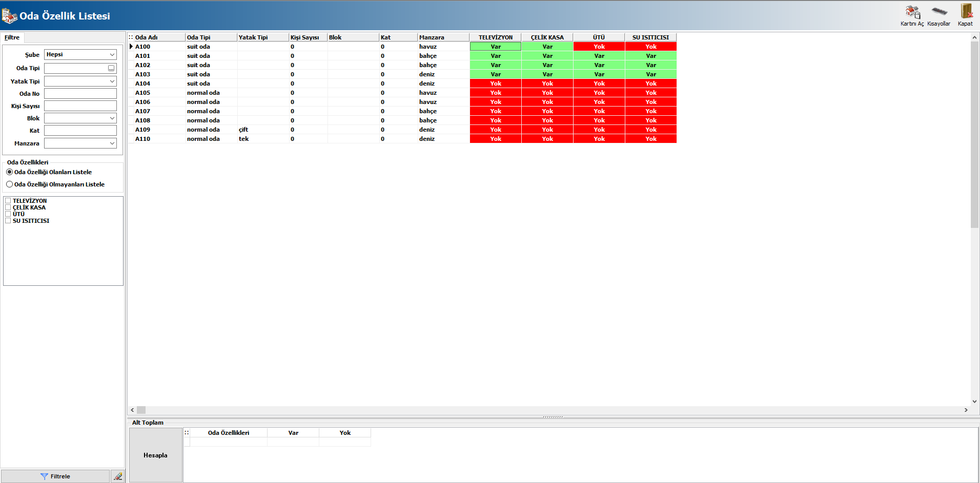Click the Yok summary column header
The height and width of the screenshot is (483, 980).
345,433
